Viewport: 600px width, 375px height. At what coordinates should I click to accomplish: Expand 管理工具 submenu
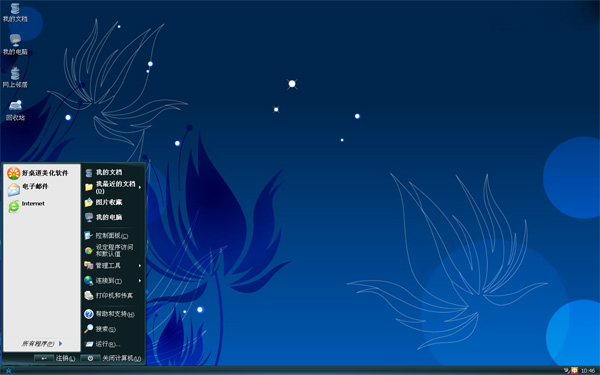[x=113, y=265]
